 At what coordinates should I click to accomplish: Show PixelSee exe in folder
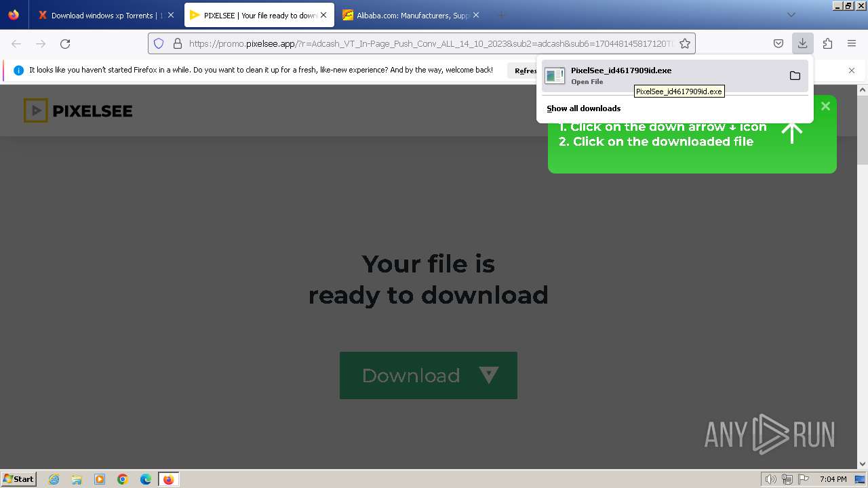(x=795, y=75)
